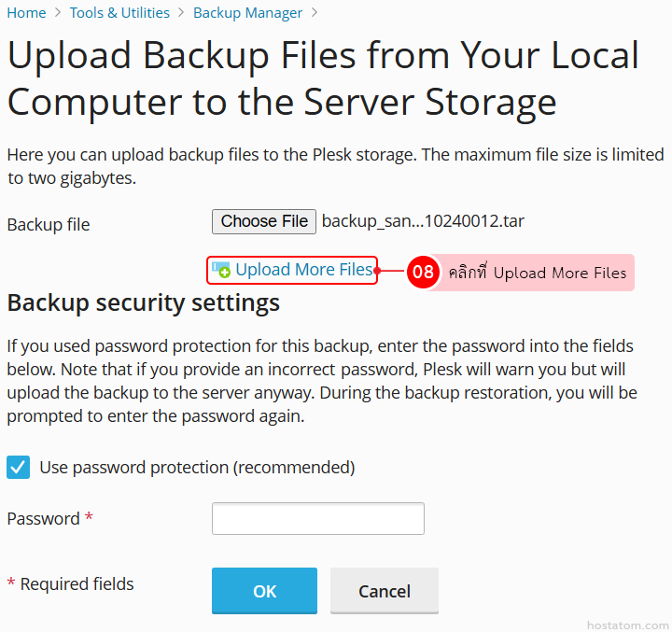Screen dimensions: 672x632
Task: Click the chevron after Backup Manager
Action: click(315, 12)
